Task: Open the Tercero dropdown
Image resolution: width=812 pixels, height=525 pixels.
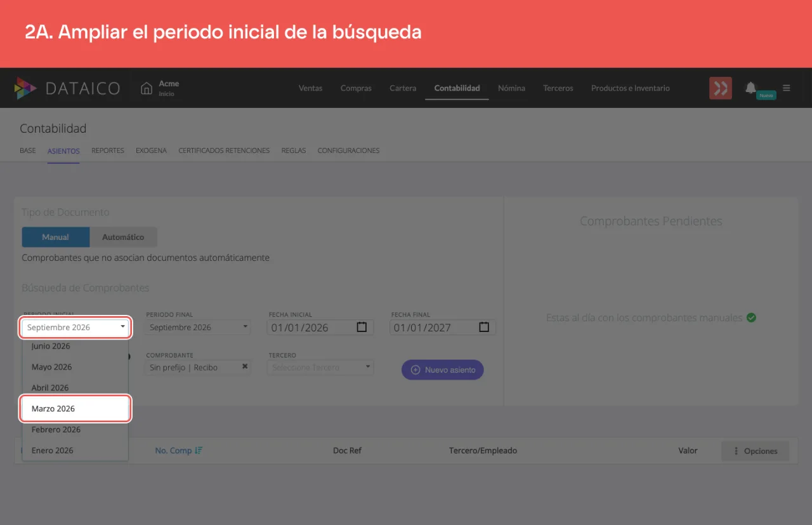Action: pos(320,368)
